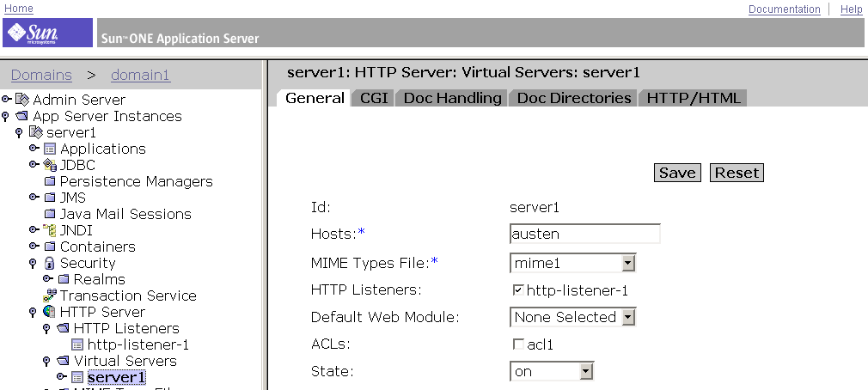This screenshot has height=390, width=868.
Task: Expand the JDBC node
Action: (x=34, y=165)
